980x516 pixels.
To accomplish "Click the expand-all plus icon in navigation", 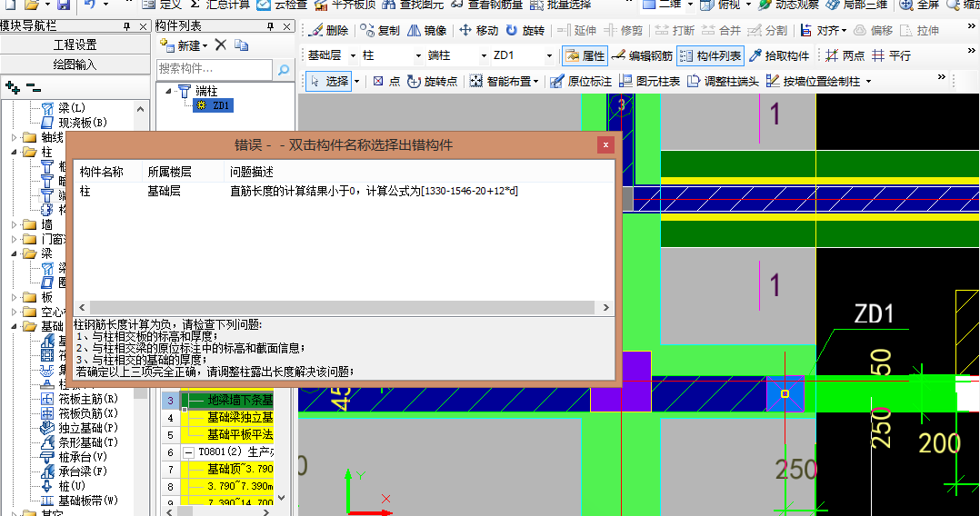I will pos(12,87).
